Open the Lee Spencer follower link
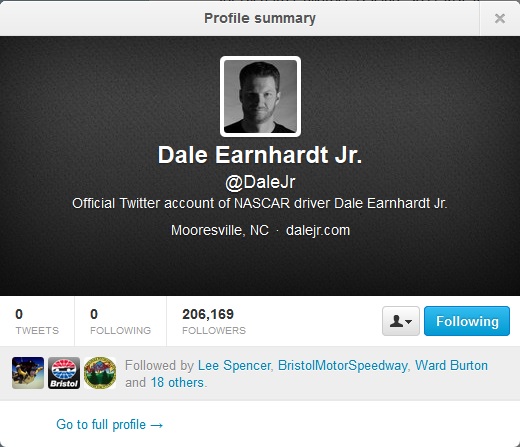Screen dimensions: 520x447 [234, 366]
